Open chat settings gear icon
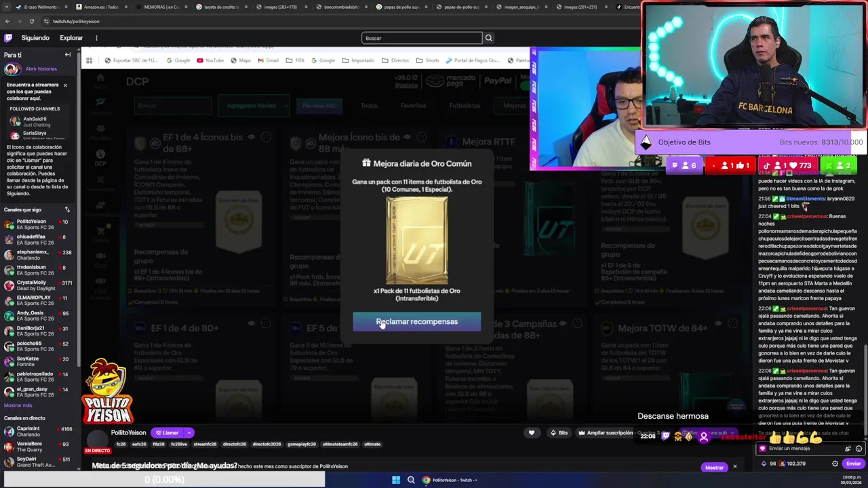The height and width of the screenshot is (488, 868). [835, 464]
